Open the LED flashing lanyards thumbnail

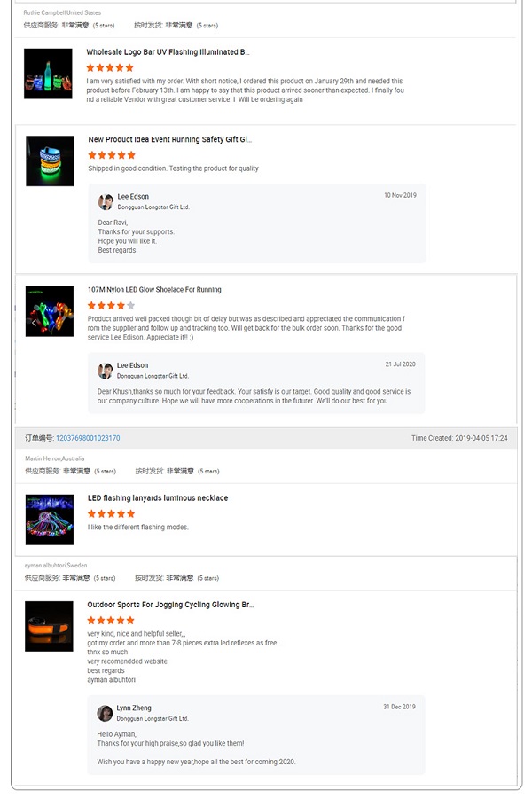coord(50,520)
